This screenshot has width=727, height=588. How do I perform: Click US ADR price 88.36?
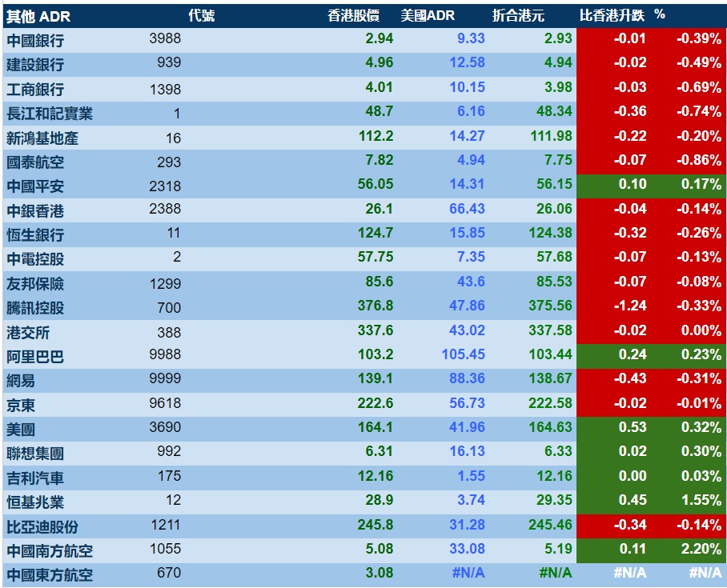pos(467,378)
